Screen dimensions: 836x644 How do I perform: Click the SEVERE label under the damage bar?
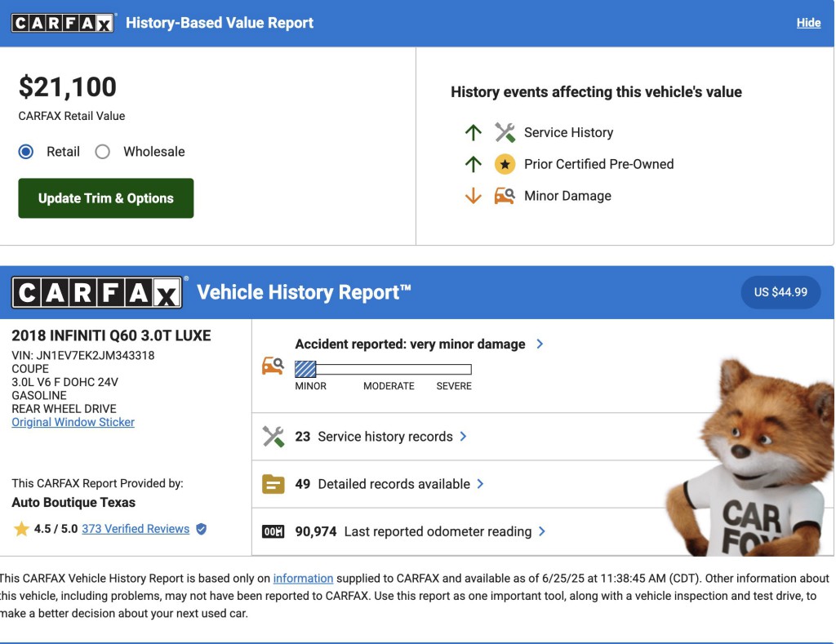454,386
